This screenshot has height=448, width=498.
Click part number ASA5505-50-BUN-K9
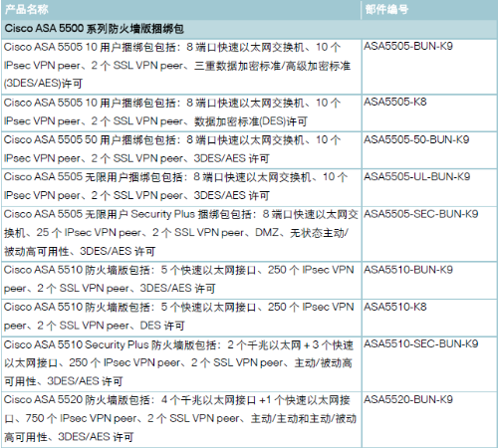coord(416,139)
